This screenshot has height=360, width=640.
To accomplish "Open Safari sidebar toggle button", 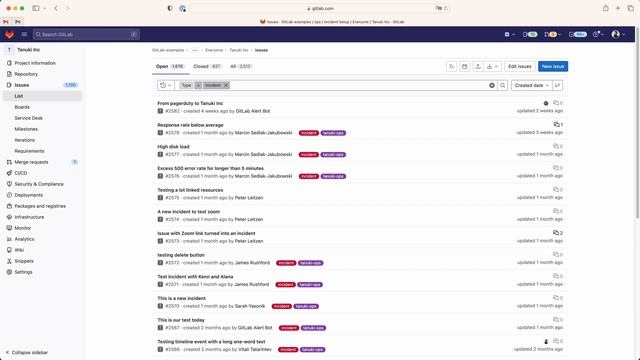I will click(36, 8).
